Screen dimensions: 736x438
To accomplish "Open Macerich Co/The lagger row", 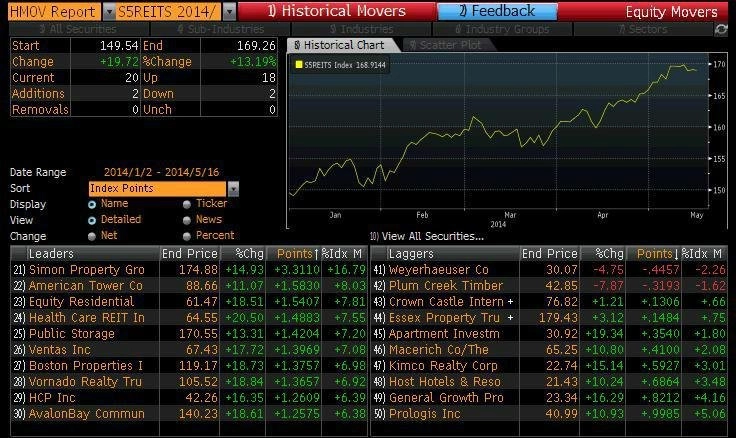I will click(549, 350).
